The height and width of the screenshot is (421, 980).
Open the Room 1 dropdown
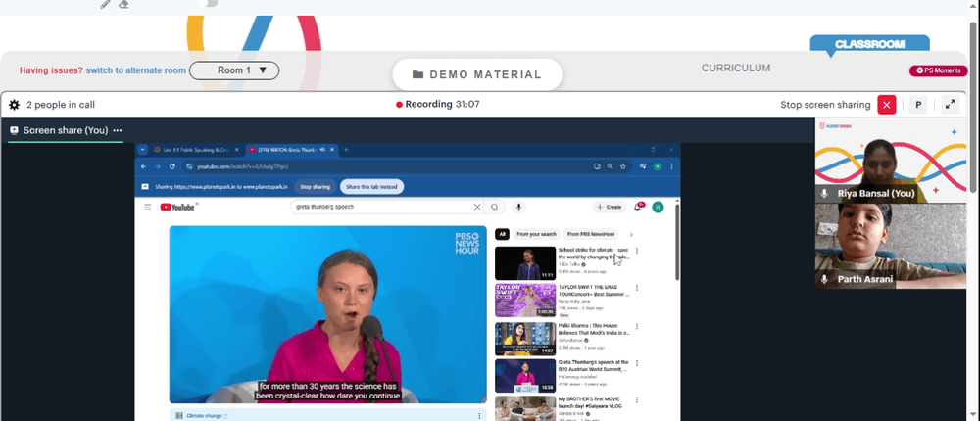[234, 70]
